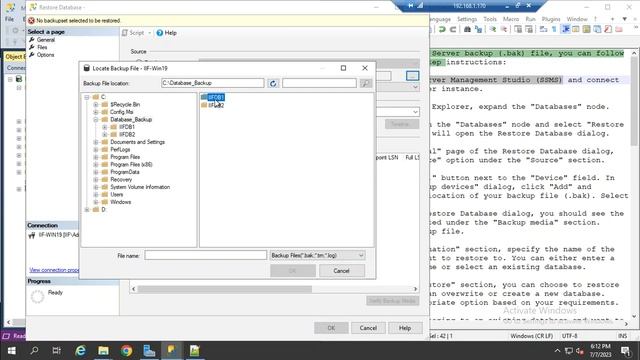
Task: Switch to Notepad++ taskbar icon
Action: point(195,351)
